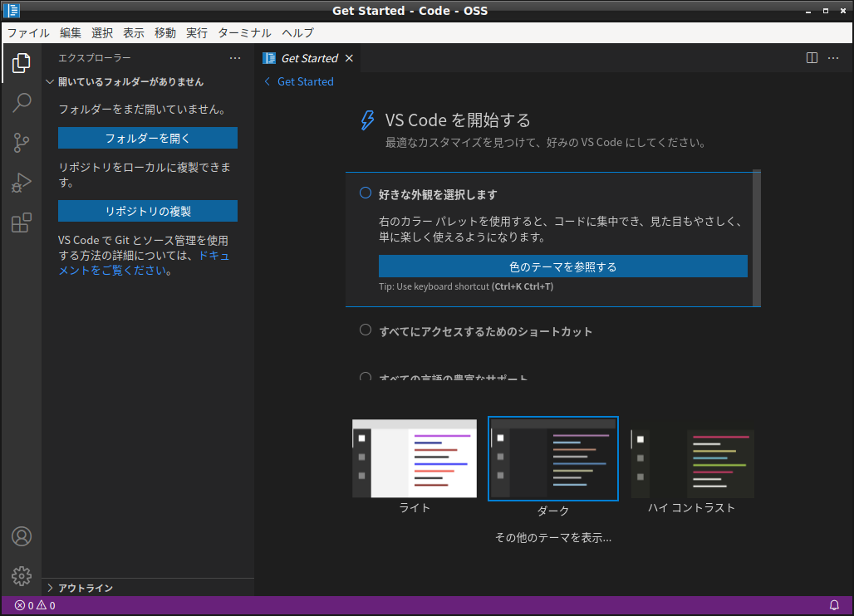Open the Source Control view icon
This screenshot has height=616, width=854.
(22, 143)
